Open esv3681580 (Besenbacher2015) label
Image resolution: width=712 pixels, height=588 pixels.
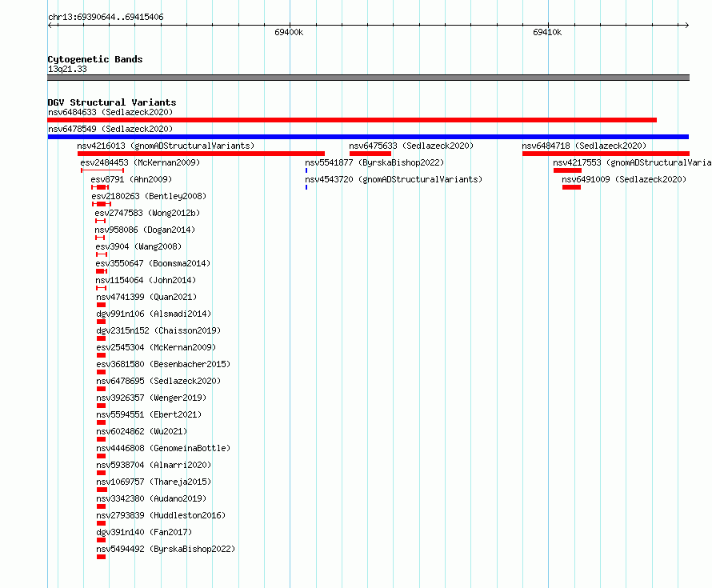click(x=163, y=364)
